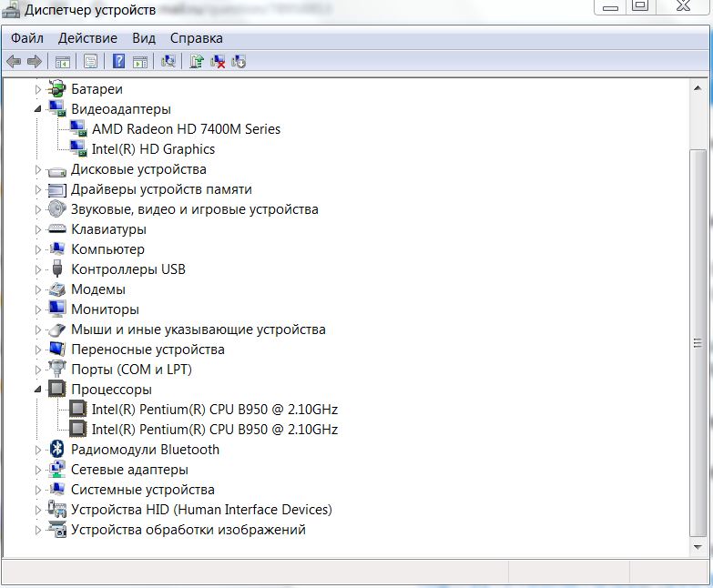This screenshot has height=588, width=713.
Task: Select Порты (COM и LPT) label
Action: [x=131, y=370]
